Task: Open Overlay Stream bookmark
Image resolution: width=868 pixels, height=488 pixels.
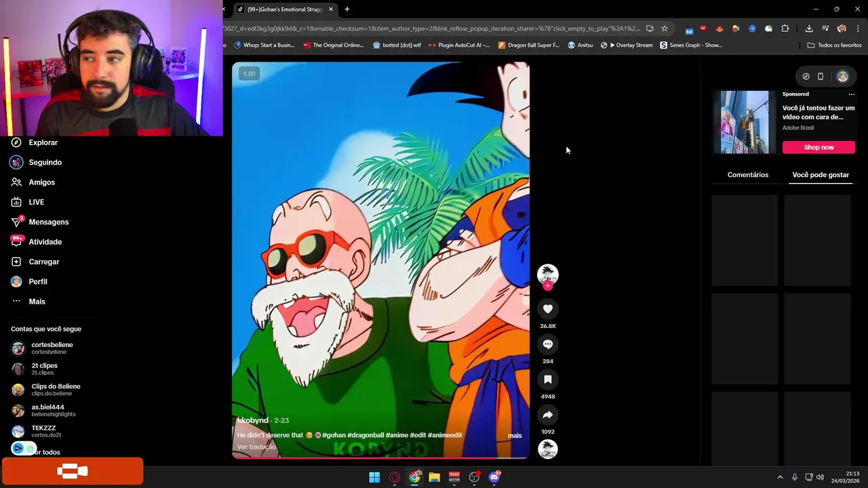Action: (626, 45)
